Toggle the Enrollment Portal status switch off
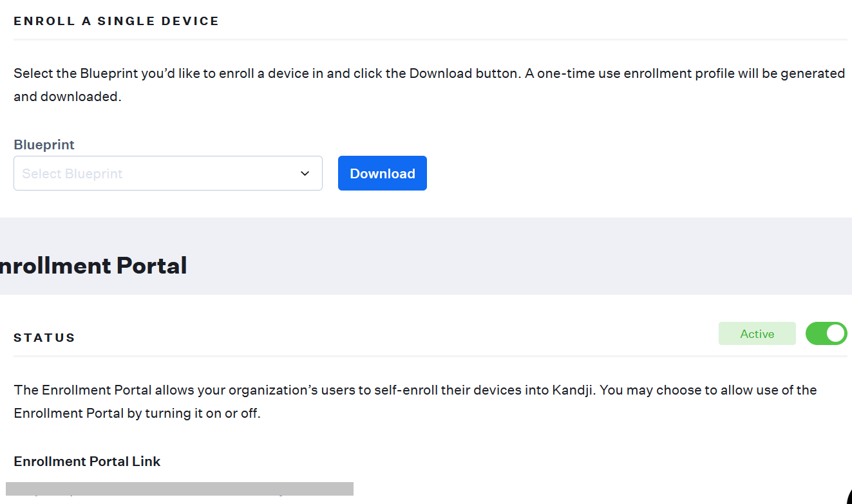The width and height of the screenshot is (852, 504). [x=826, y=333]
